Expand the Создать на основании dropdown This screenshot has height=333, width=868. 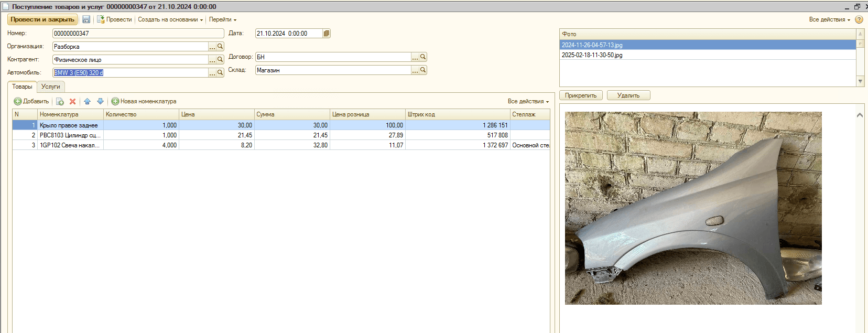pos(170,19)
